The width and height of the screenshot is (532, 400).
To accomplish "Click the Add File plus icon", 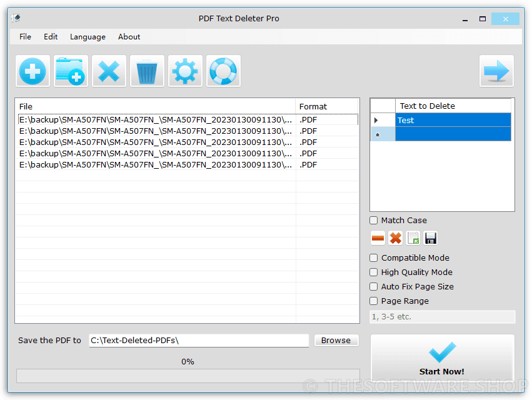I will [x=33, y=71].
